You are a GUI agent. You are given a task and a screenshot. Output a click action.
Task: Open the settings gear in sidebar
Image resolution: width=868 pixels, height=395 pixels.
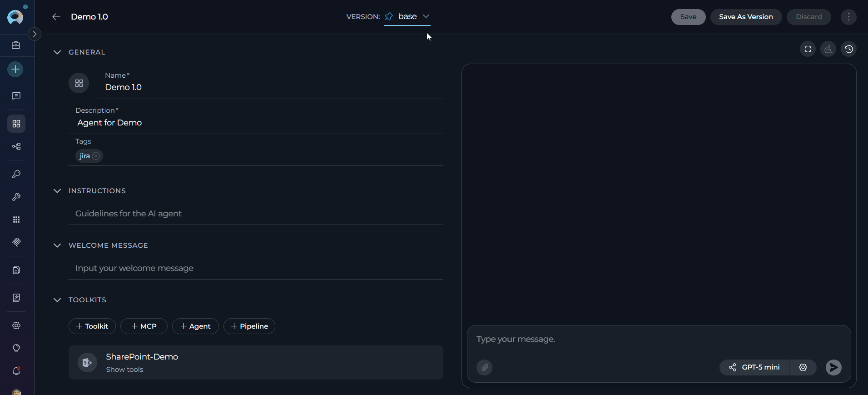point(16,325)
